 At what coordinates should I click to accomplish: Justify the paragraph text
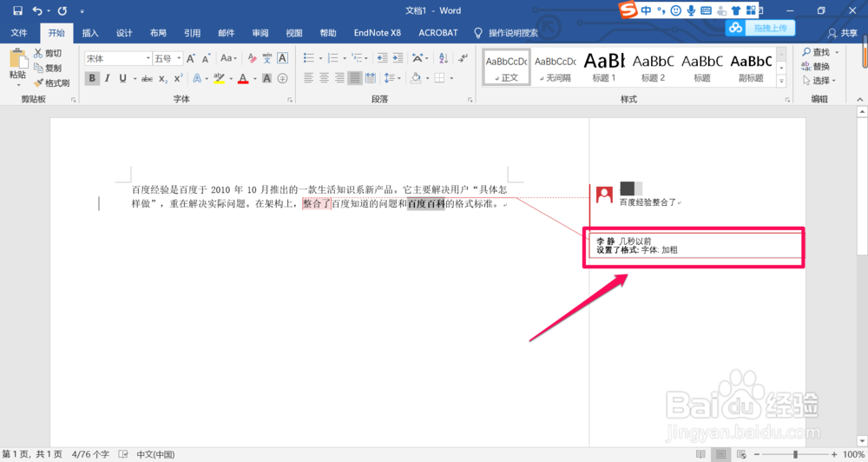[355, 79]
